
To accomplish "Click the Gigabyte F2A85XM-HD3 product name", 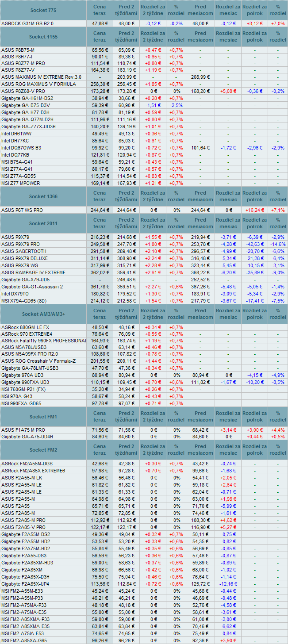I will (x=27, y=563).
